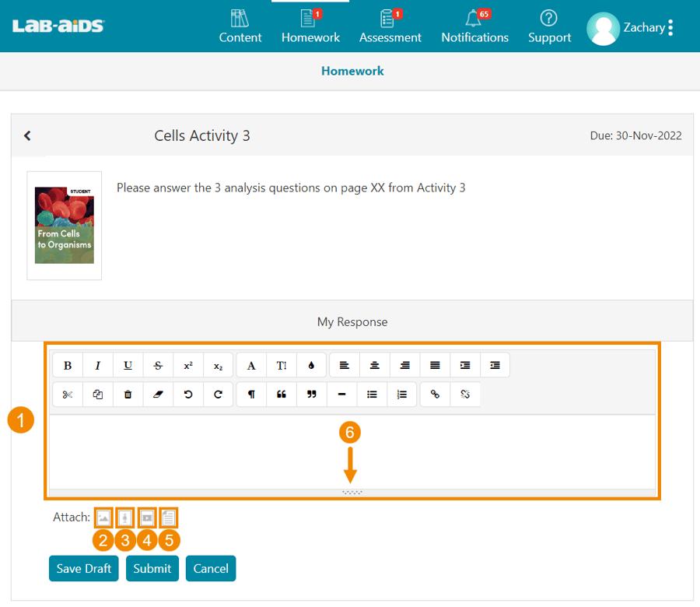Attach an image file to the response

point(103,517)
